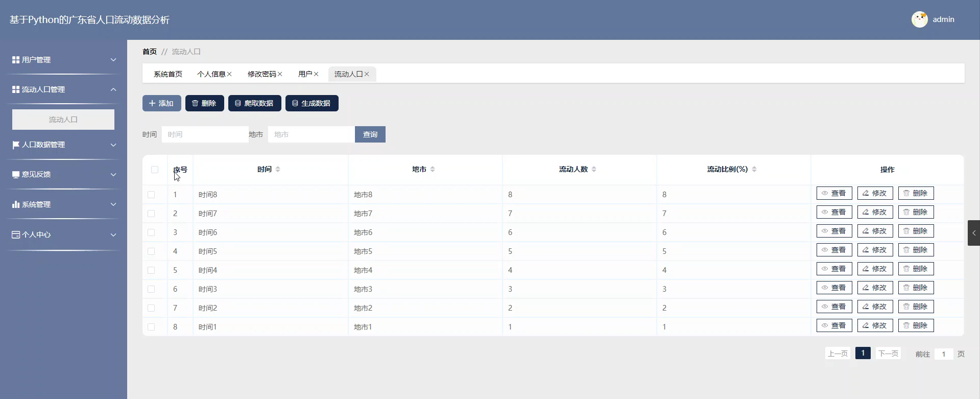Image resolution: width=980 pixels, height=399 pixels.
Task: Click the 用户管理 grid icon in sidebar
Action: (x=16, y=60)
